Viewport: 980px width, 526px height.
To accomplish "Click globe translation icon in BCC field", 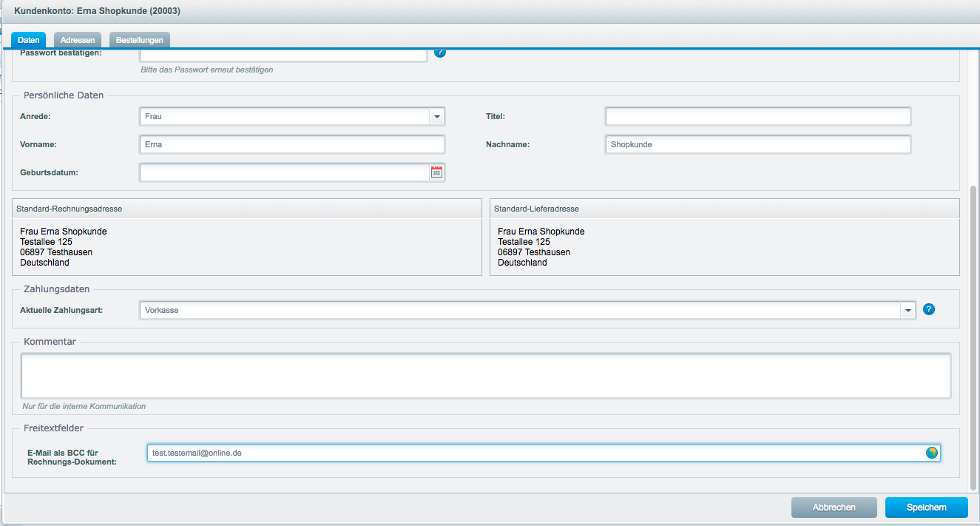I will (932, 453).
